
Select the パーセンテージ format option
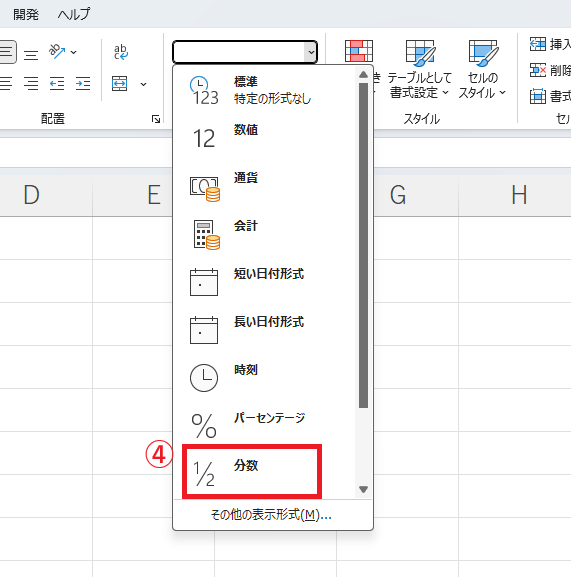pos(264,426)
